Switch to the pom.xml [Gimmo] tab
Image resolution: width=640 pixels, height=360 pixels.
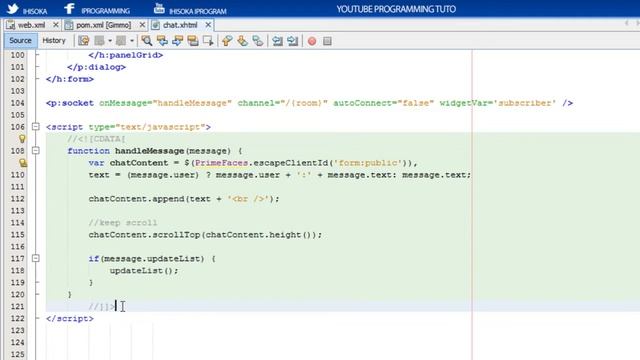(103, 25)
